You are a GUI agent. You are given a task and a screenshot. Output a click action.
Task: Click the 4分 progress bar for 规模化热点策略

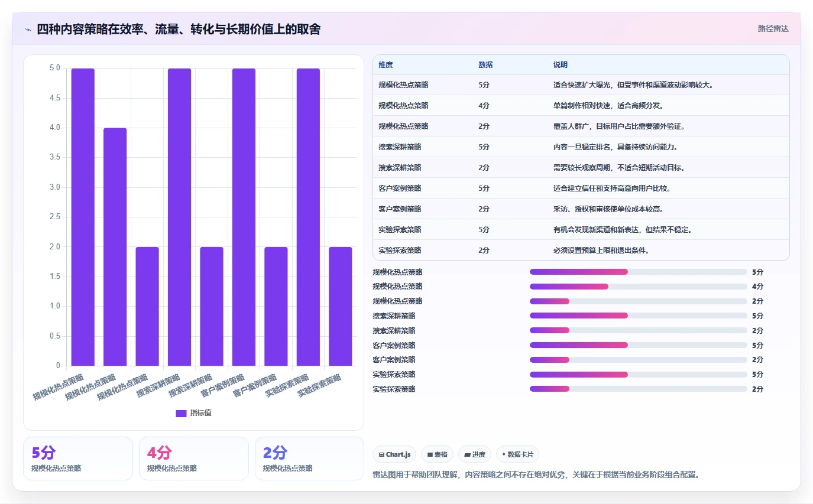(x=639, y=287)
